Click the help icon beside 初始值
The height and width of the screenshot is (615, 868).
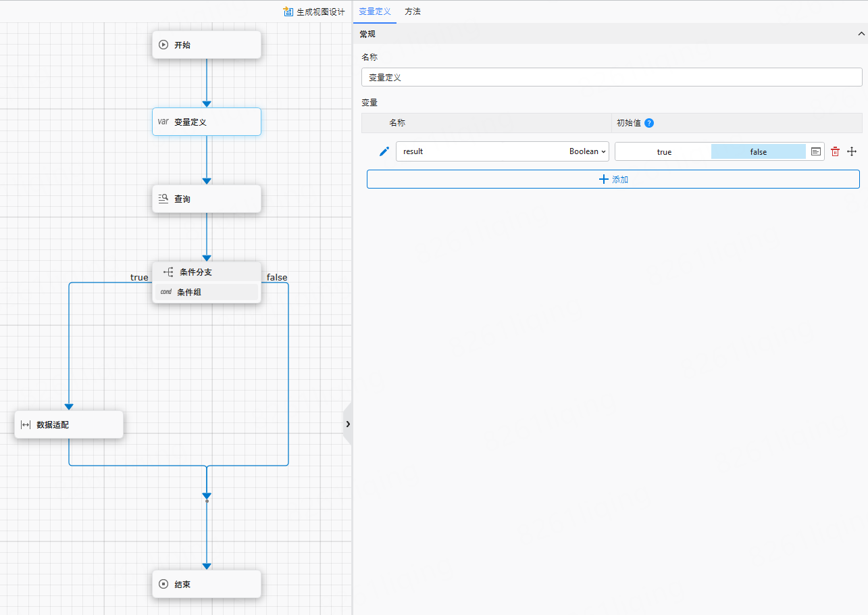click(649, 123)
